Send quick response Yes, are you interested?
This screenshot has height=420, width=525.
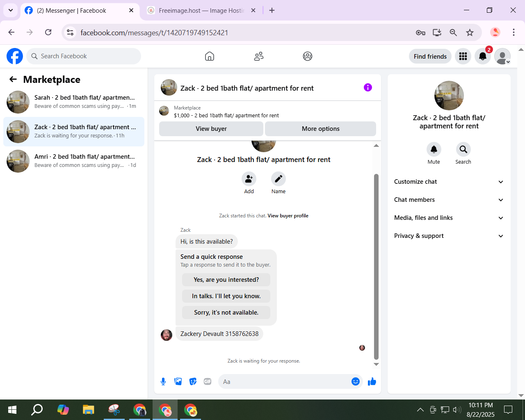coord(226,280)
